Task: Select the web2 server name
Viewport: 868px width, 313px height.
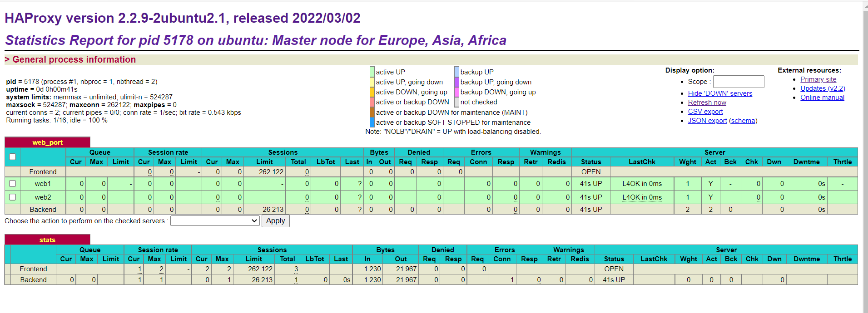Action: (x=43, y=197)
